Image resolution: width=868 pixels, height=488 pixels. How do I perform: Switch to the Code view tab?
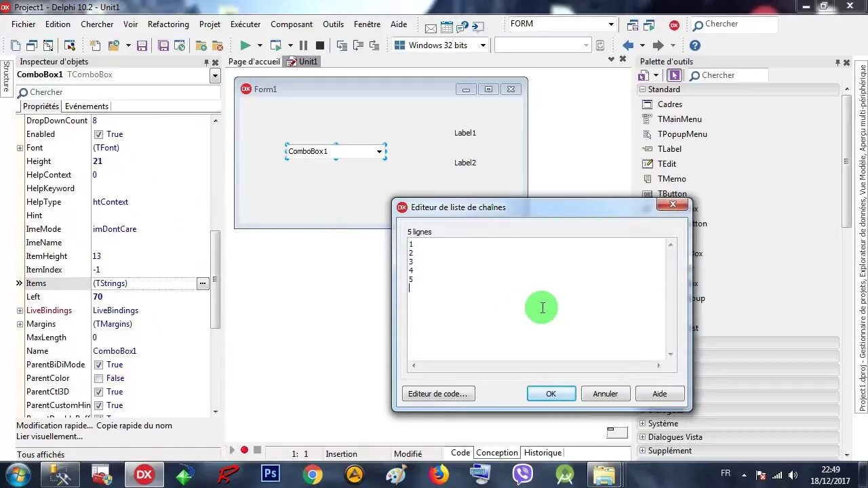point(460,453)
